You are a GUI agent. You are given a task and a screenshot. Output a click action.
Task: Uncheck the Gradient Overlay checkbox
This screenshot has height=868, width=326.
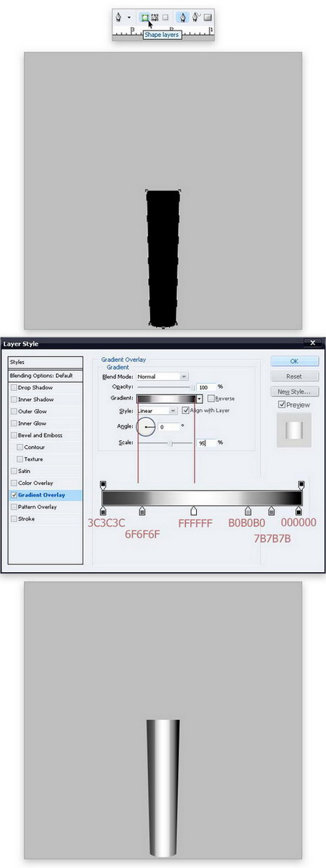[13, 495]
